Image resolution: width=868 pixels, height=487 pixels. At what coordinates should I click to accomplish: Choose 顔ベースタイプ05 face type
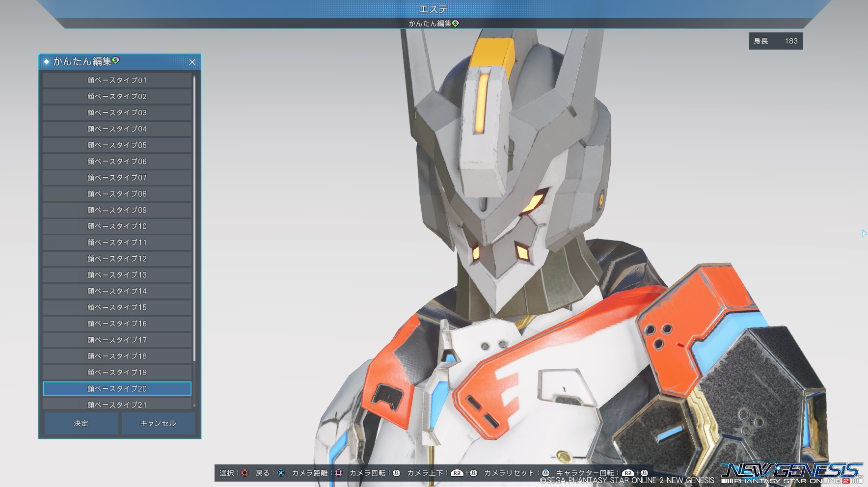click(117, 145)
